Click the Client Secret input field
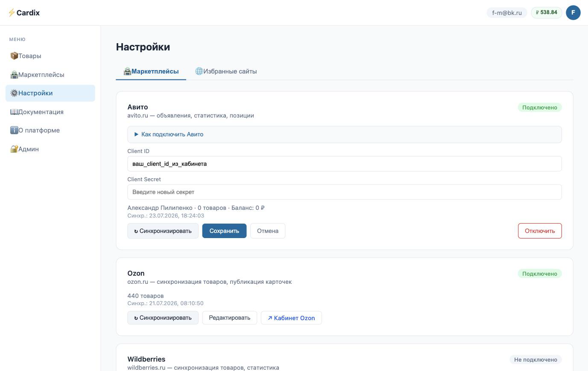 coord(344,192)
